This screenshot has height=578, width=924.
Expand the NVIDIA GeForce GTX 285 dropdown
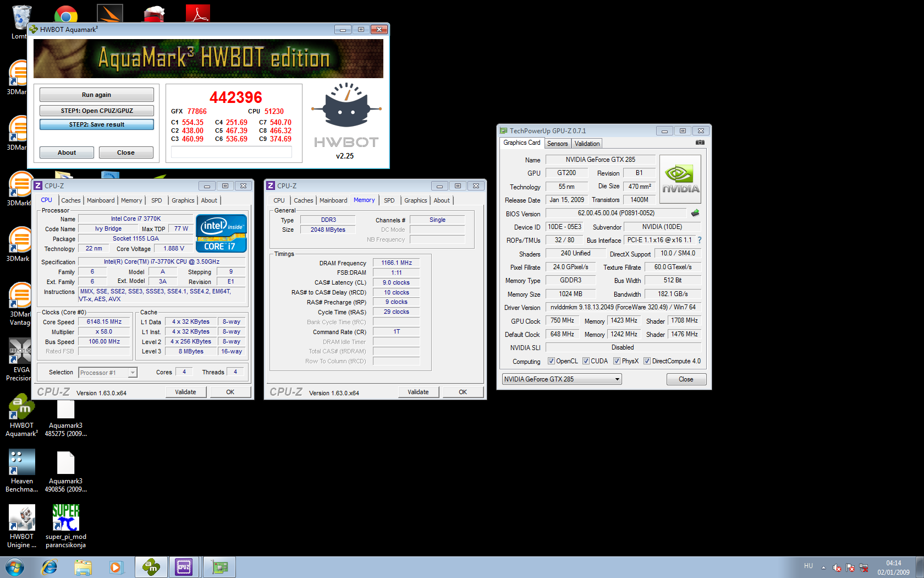[x=617, y=379]
